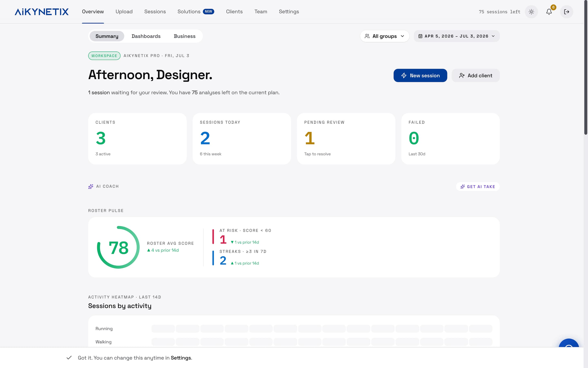Click first Running heatmap cell
This screenshot has height=368, width=588.
[x=163, y=329]
